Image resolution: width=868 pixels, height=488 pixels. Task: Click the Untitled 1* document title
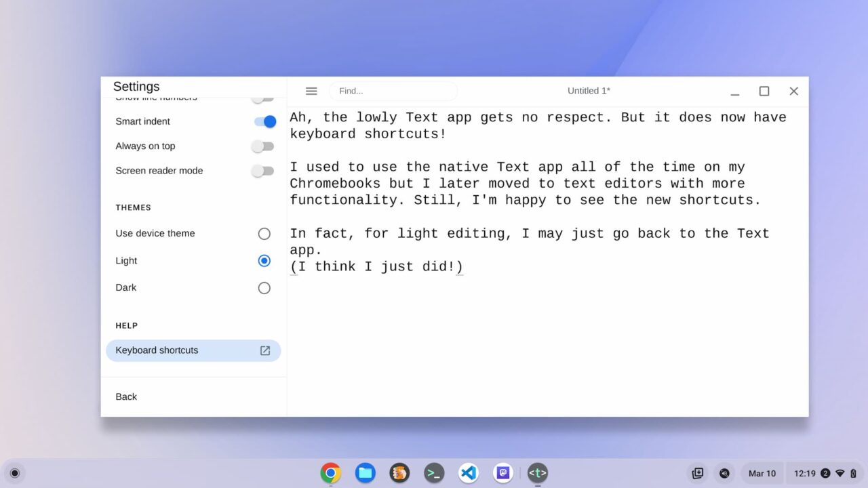[589, 91]
